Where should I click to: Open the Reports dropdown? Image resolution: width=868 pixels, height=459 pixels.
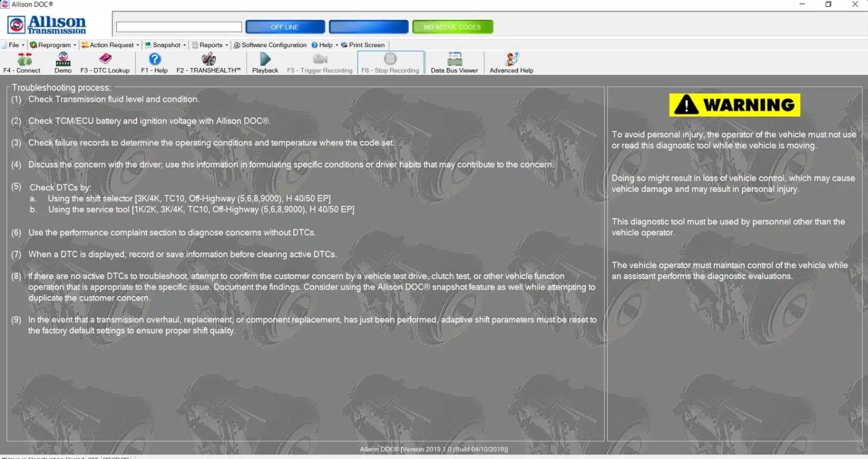210,44
